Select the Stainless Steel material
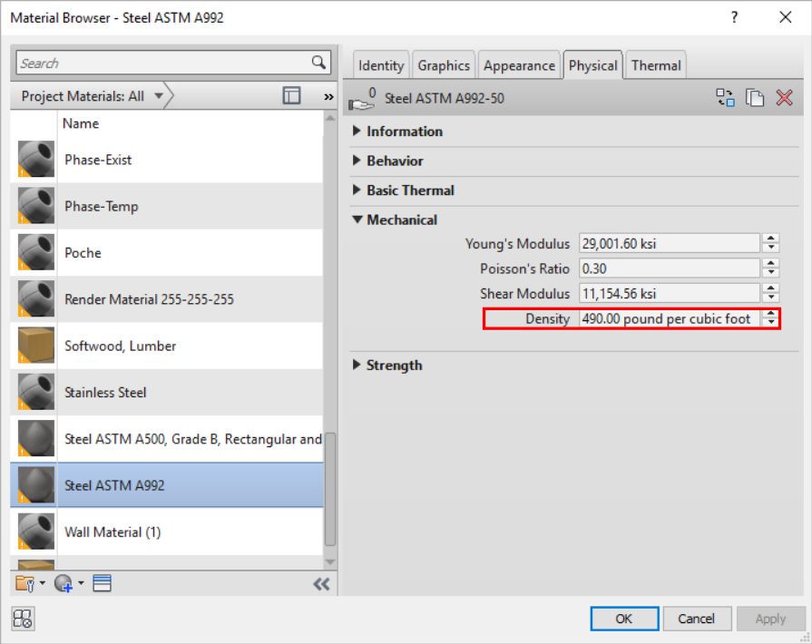Image resolution: width=812 pixels, height=644 pixels. click(166, 392)
